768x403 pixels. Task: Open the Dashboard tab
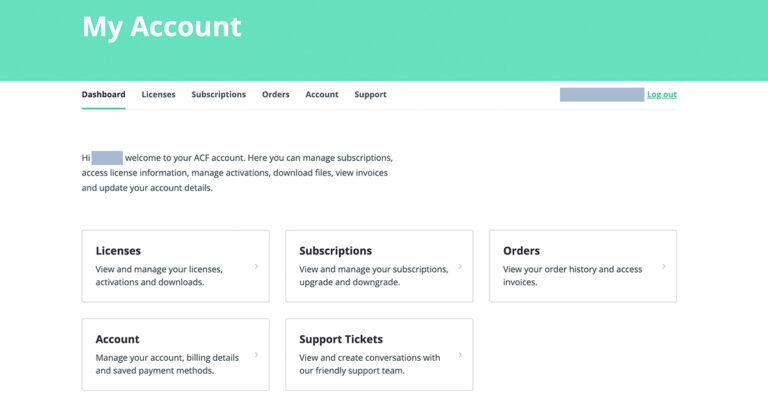tap(103, 95)
